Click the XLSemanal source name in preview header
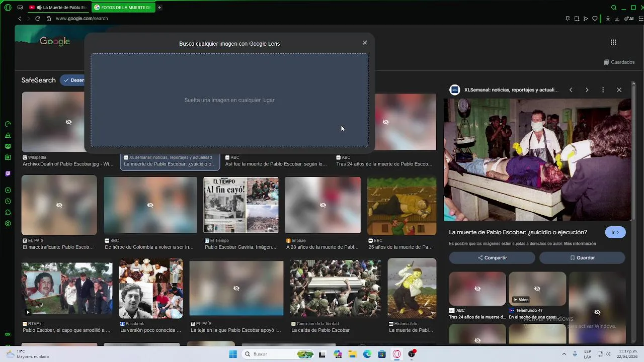 click(x=511, y=90)
